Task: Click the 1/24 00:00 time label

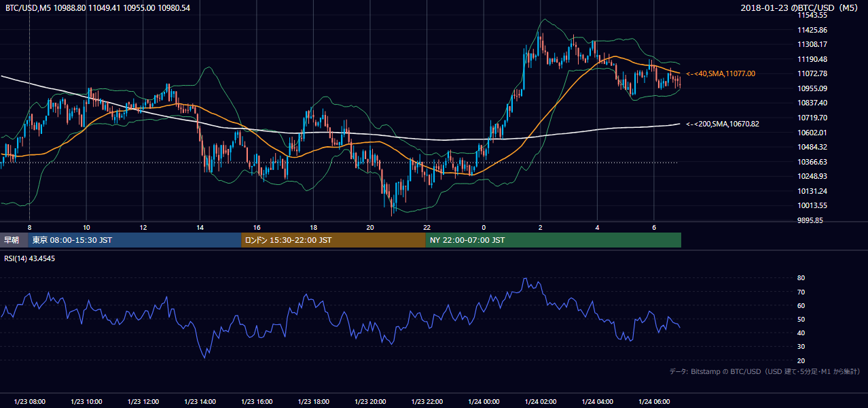Action: 484,402
